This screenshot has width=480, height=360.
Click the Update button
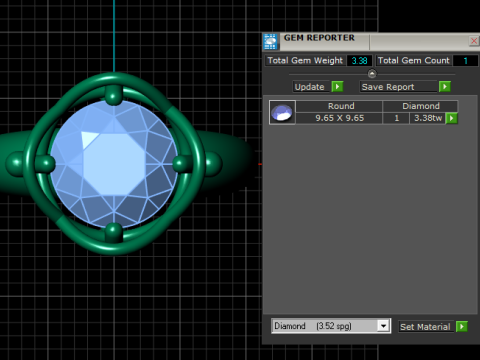(310, 87)
